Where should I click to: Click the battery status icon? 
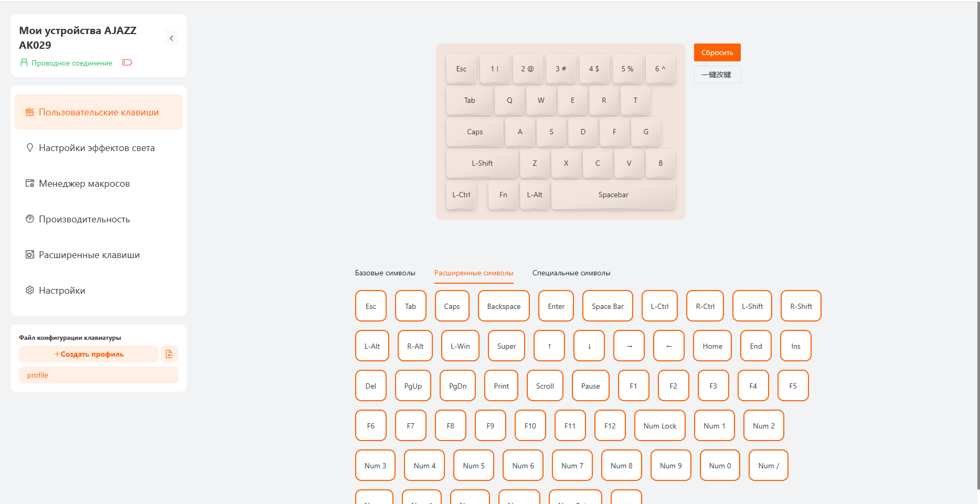point(127,62)
